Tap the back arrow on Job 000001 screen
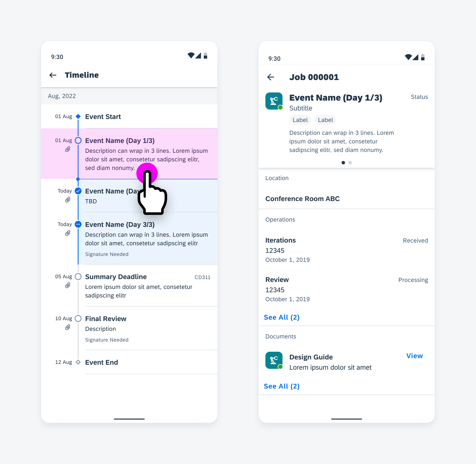The image size is (476, 464). point(270,77)
